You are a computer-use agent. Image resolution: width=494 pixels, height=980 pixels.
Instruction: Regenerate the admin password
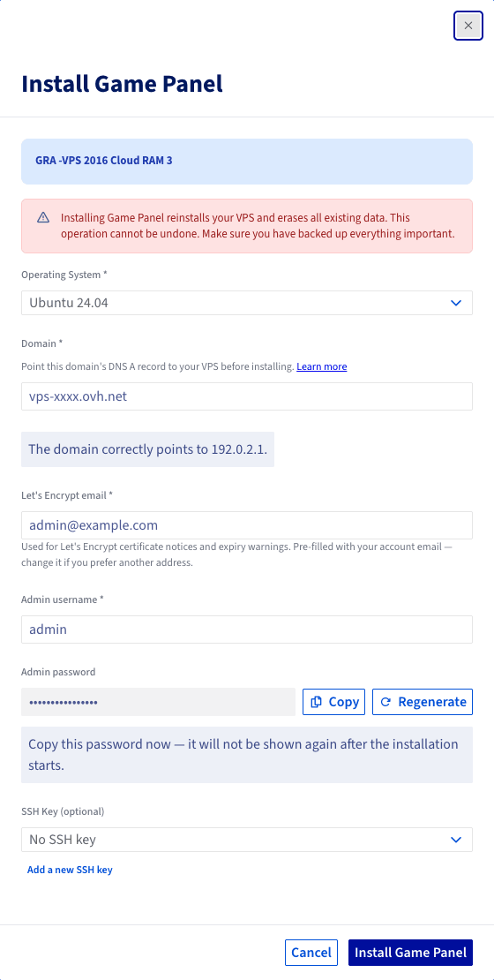coord(423,702)
